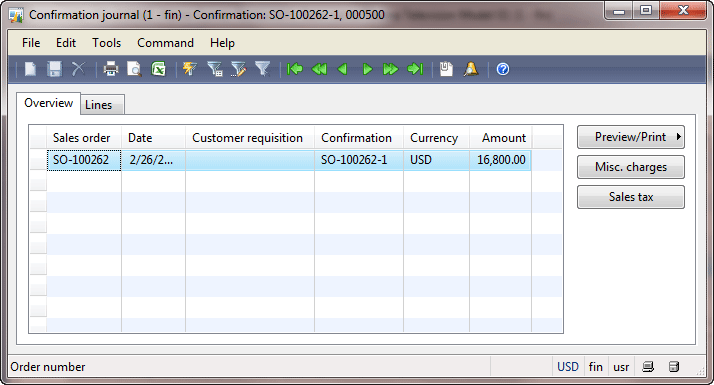Image resolution: width=714 pixels, height=385 pixels.
Task: Click Customer requisition column header
Action: click(x=250, y=138)
